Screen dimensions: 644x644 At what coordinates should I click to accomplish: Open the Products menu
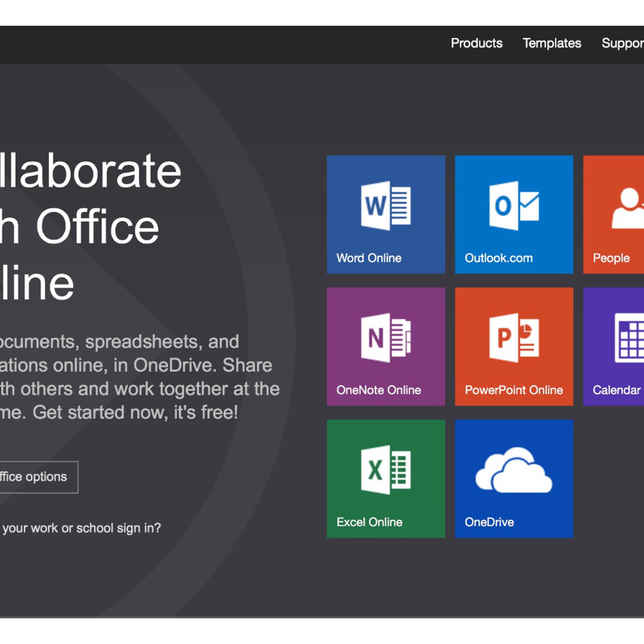[x=477, y=43]
